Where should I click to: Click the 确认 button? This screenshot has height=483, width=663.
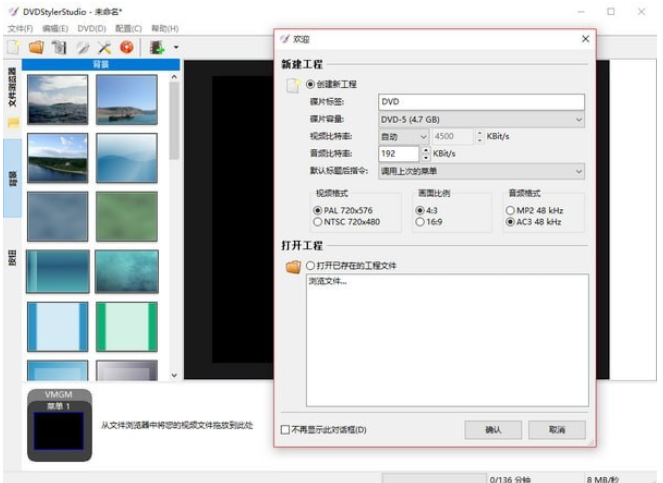493,429
